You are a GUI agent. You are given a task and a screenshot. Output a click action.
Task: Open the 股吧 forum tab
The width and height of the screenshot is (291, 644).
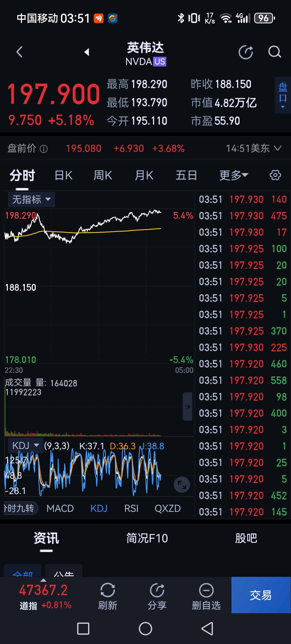tap(246, 538)
